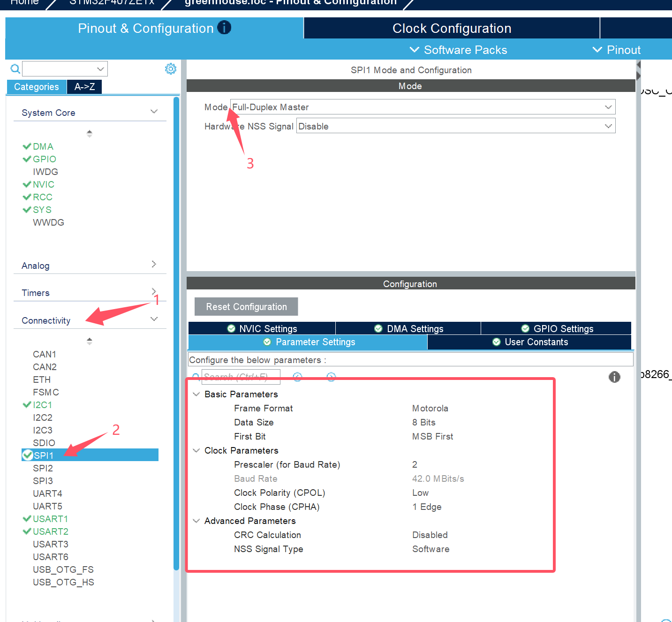The image size is (672, 622).
Task: Click the peripheral list vertical scrollbar
Action: pos(176,328)
